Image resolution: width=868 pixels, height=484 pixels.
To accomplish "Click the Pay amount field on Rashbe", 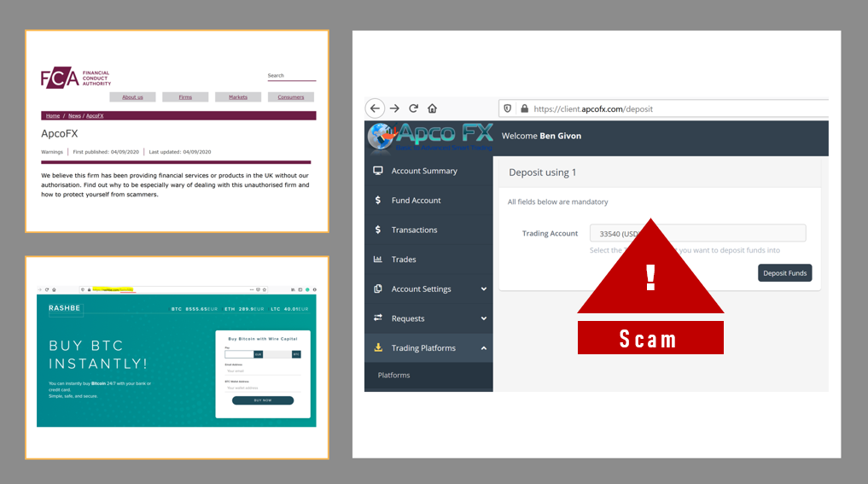I will [239, 354].
